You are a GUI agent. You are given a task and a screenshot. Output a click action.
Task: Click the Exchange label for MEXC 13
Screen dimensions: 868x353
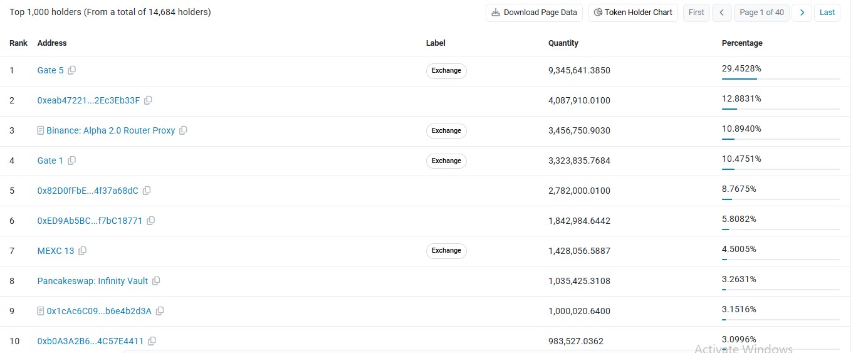[446, 251]
